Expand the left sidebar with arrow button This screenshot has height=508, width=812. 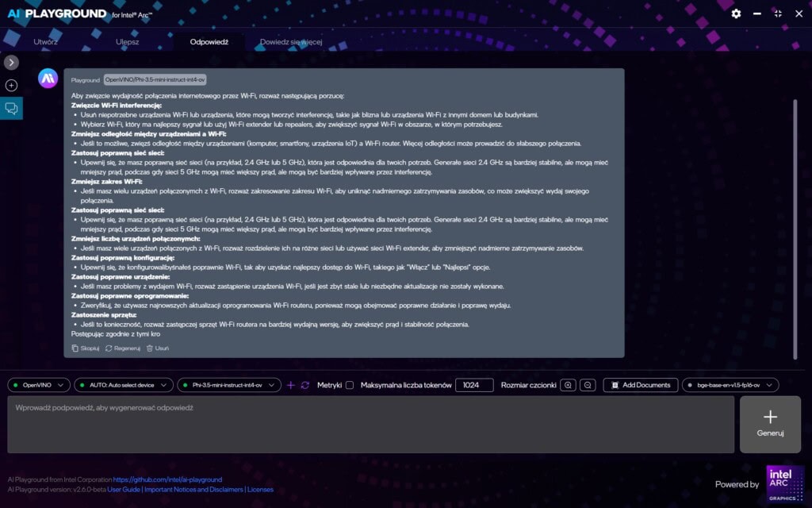(x=11, y=62)
